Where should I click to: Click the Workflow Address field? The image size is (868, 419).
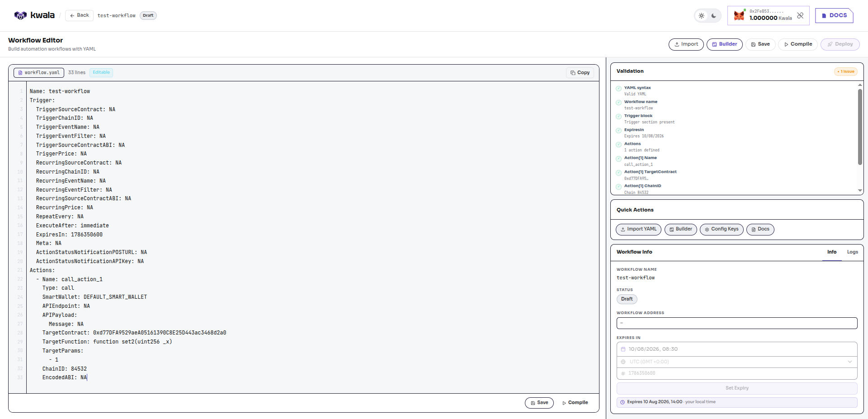coord(737,323)
